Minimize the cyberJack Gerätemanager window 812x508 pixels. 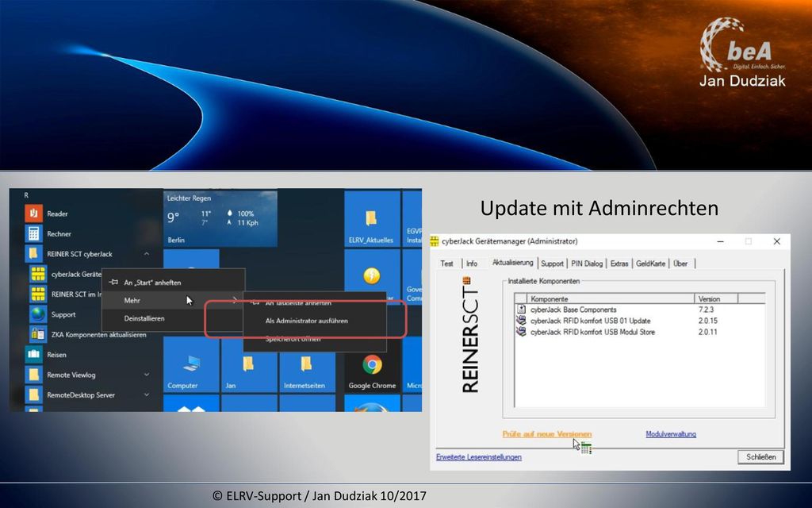tap(720, 241)
